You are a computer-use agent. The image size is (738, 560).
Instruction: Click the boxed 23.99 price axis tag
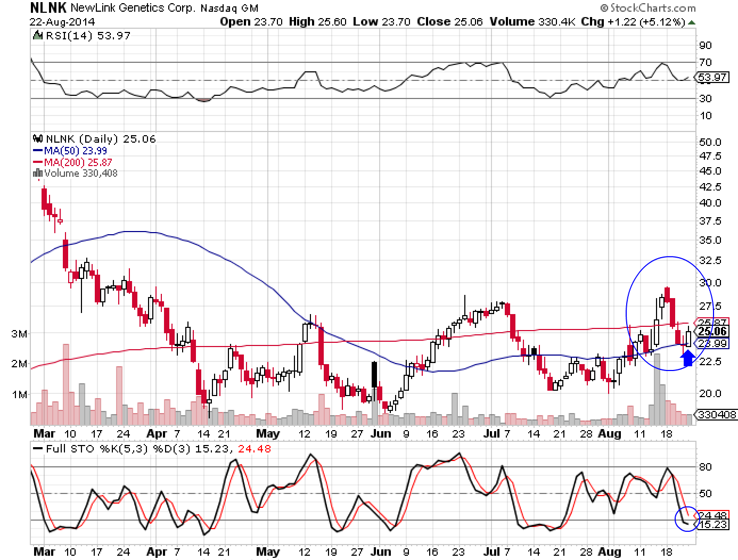(x=712, y=343)
